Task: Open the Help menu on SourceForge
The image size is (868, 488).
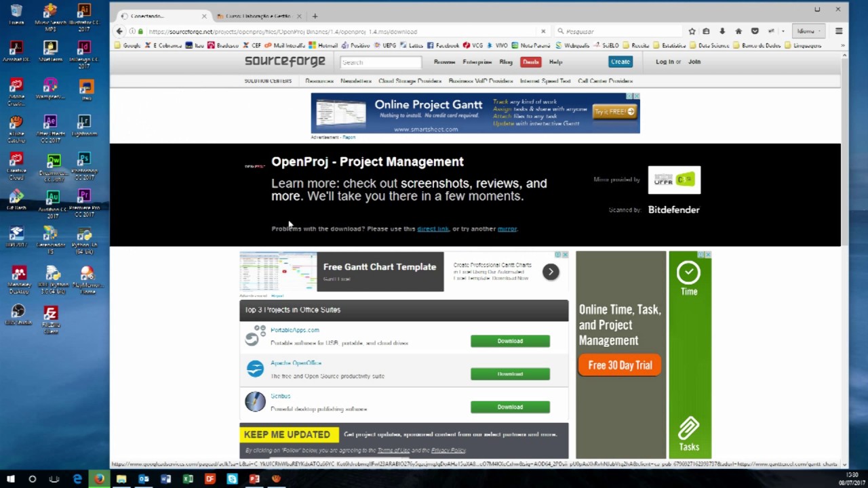Action: 555,62
